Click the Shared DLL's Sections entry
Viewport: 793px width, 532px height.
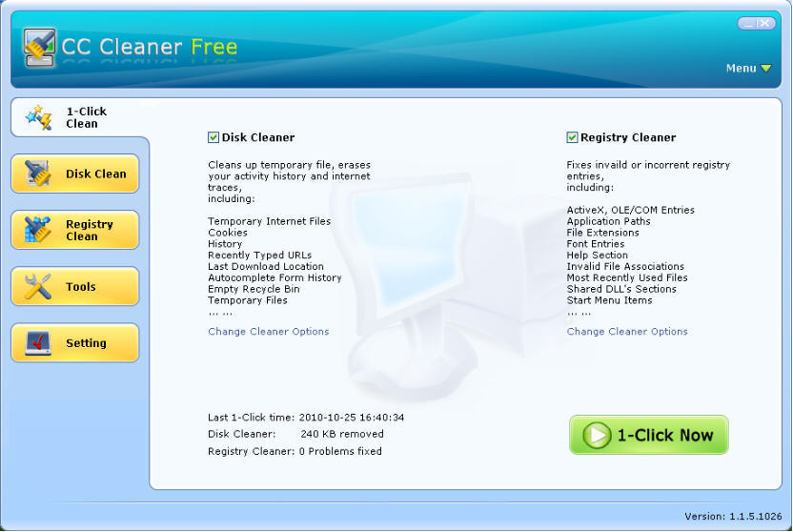[621, 289]
